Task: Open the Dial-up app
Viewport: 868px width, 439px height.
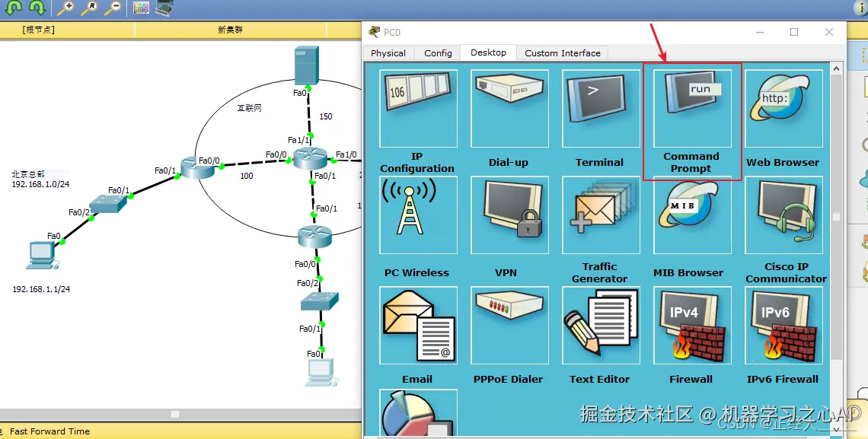Action: pos(509,108)
